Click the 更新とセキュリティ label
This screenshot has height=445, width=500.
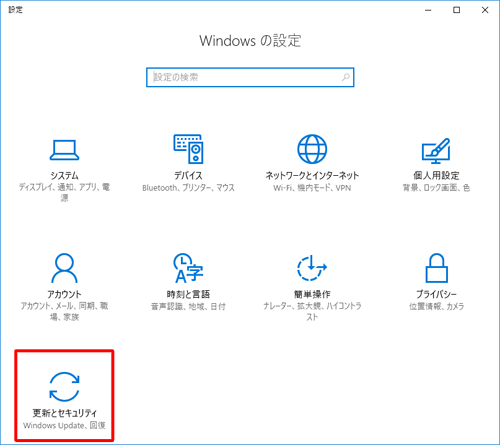point(64,413)
